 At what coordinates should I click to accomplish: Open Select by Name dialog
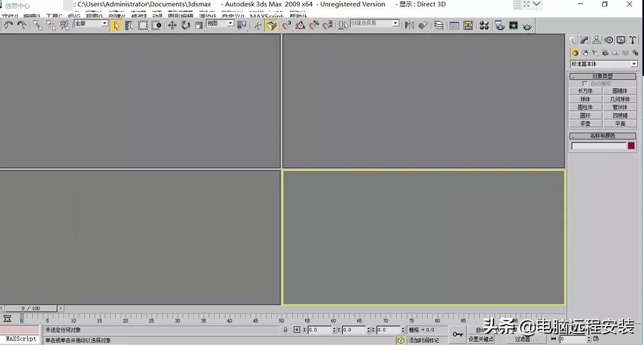coord(130,25)
